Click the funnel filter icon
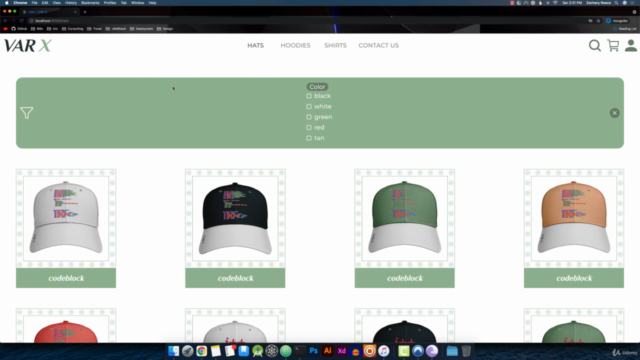Viewport: 640px width, 360px height. (x=27, y=113)
